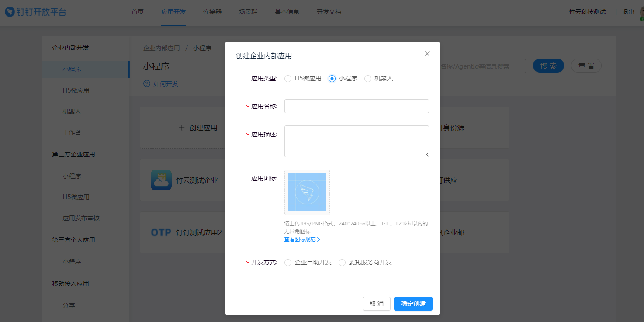Focus the 应用描述 text area

point(357,141)
